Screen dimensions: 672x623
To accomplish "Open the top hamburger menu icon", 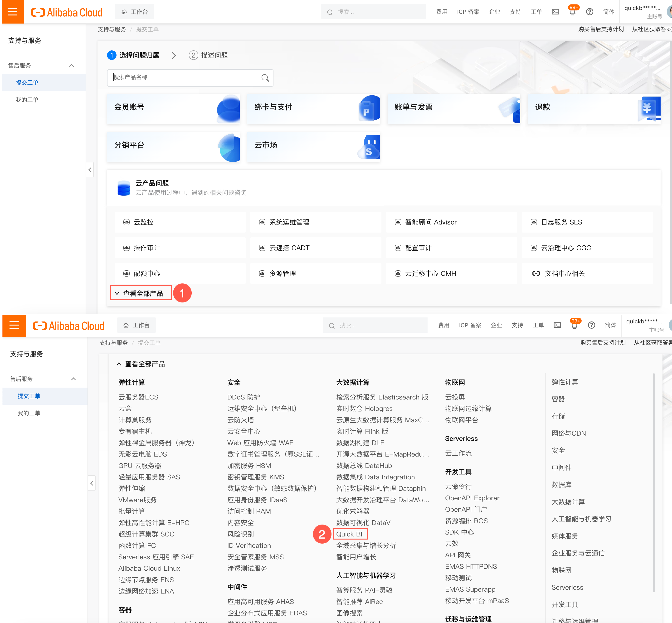I will click(x=12, y=12).
